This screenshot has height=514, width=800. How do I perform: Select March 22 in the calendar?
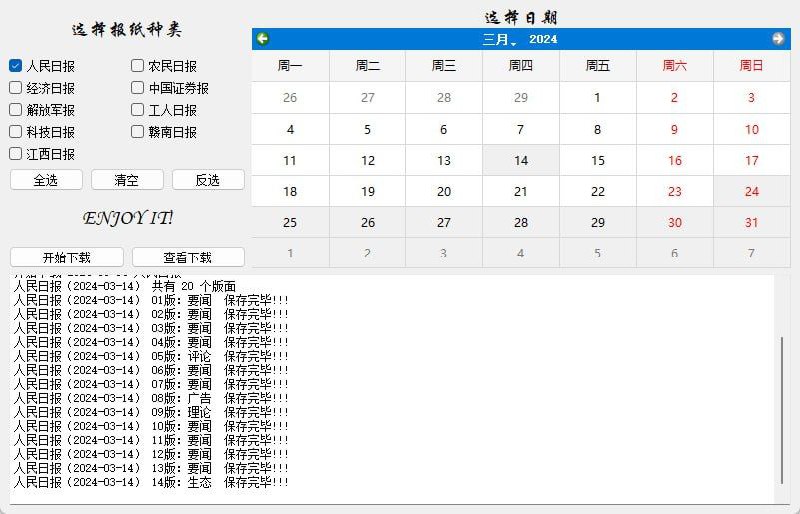[597, 191]
